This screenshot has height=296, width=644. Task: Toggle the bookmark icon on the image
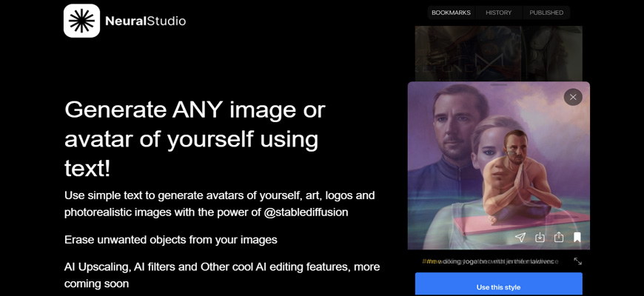tap(577, 238)
